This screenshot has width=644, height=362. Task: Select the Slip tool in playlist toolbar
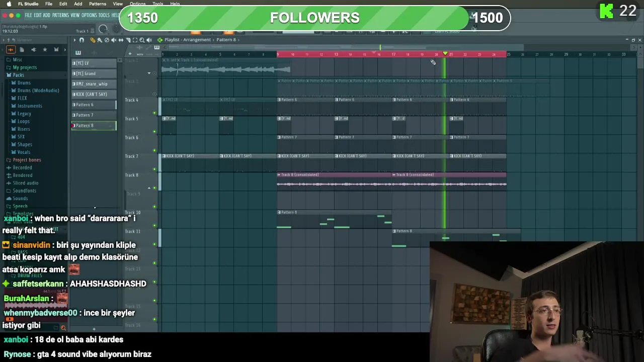[121, 40]
